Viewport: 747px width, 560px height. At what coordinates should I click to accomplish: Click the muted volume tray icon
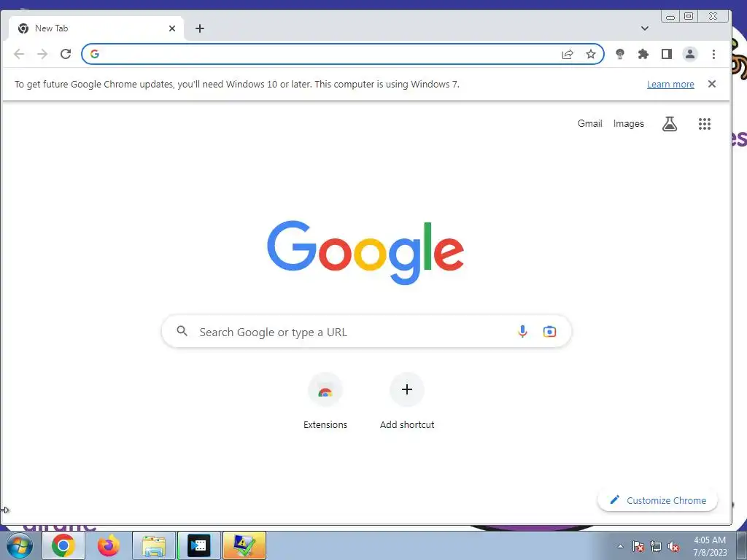[673, 546]
